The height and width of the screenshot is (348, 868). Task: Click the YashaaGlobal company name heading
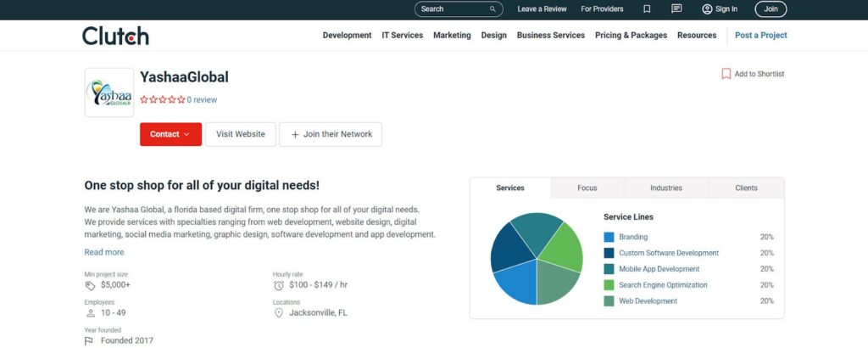pos(184,77)
